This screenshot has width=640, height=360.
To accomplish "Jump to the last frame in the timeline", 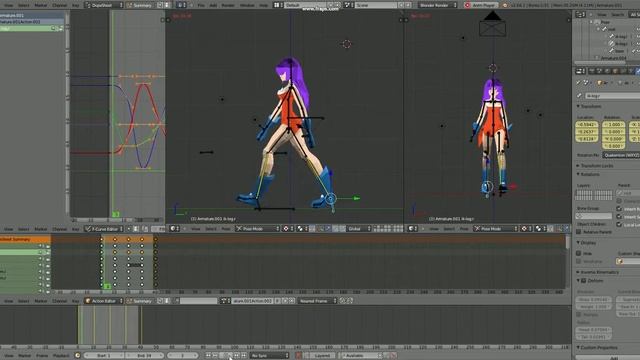I will click(244, 356).
